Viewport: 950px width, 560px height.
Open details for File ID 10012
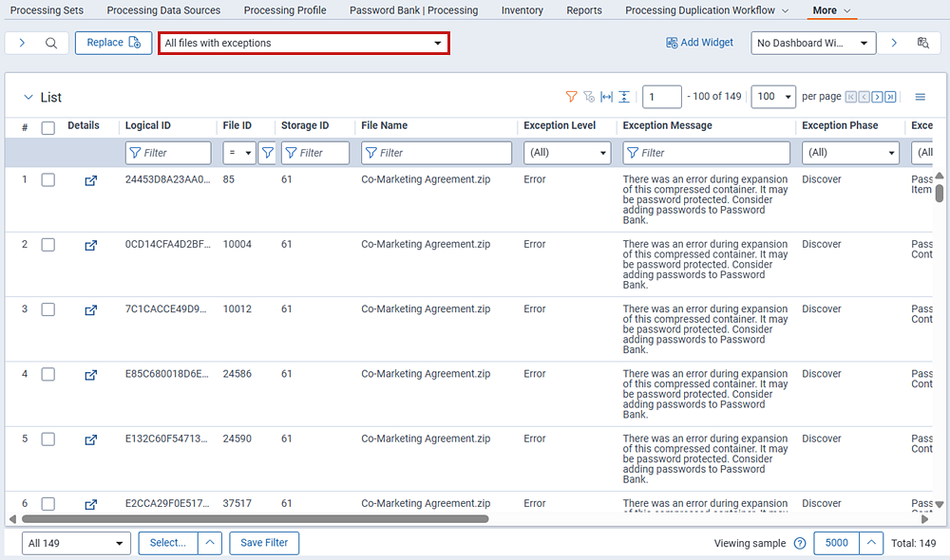click(90, 310)
